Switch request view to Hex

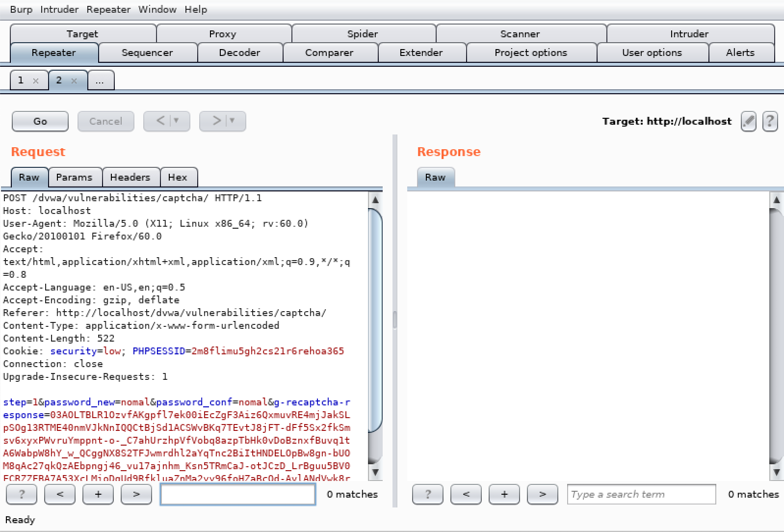(x=178, y=177)
